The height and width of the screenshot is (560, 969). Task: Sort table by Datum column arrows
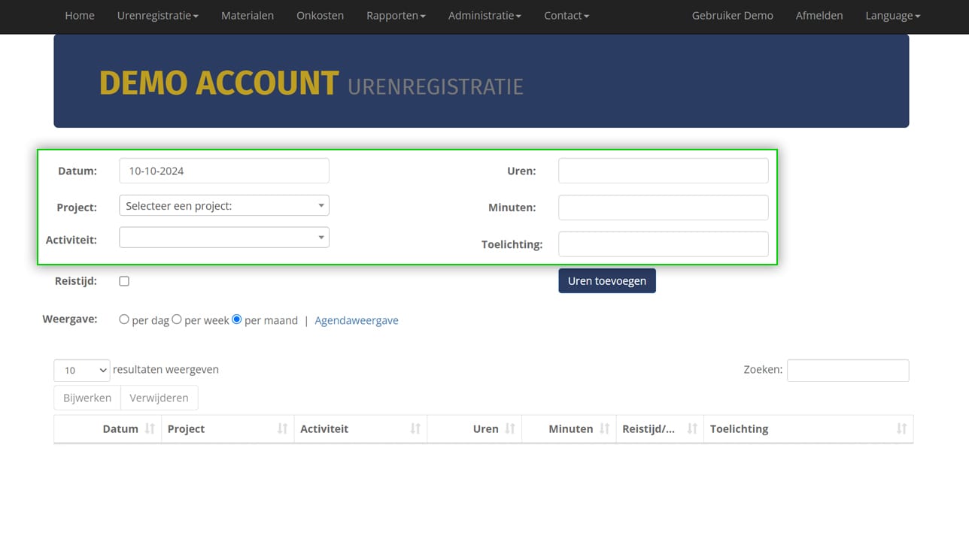[150, 429]
